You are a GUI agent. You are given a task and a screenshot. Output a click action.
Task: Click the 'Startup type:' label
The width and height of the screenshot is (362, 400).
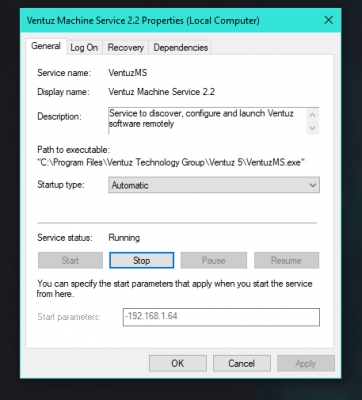(61, 185)
